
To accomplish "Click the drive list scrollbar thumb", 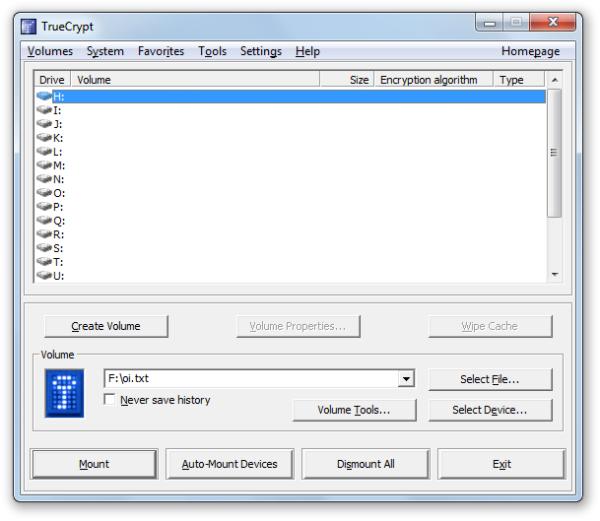I will 554,153.
